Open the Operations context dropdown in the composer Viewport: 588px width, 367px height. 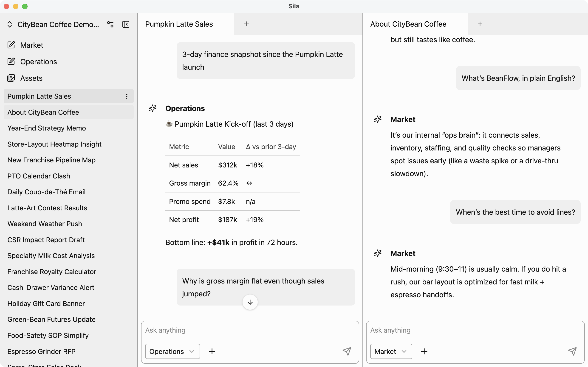[172, 351]
